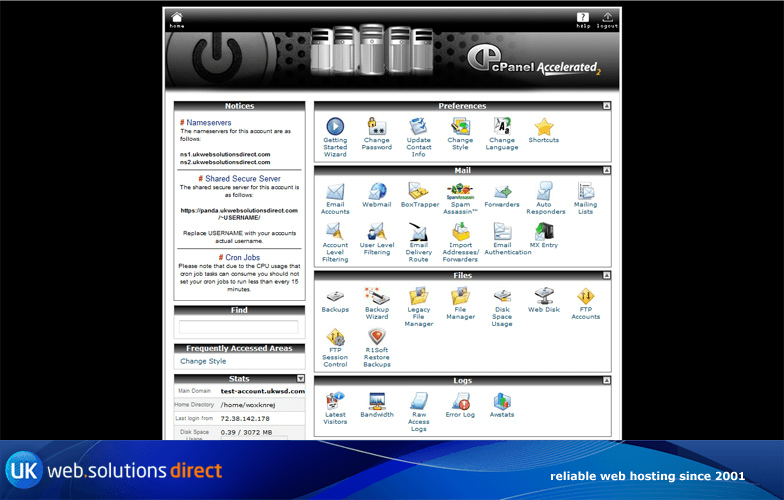The width and height of the screenshot is (784, 500).
Task: Click the Change Password icon
Action: tap(377, 127)
